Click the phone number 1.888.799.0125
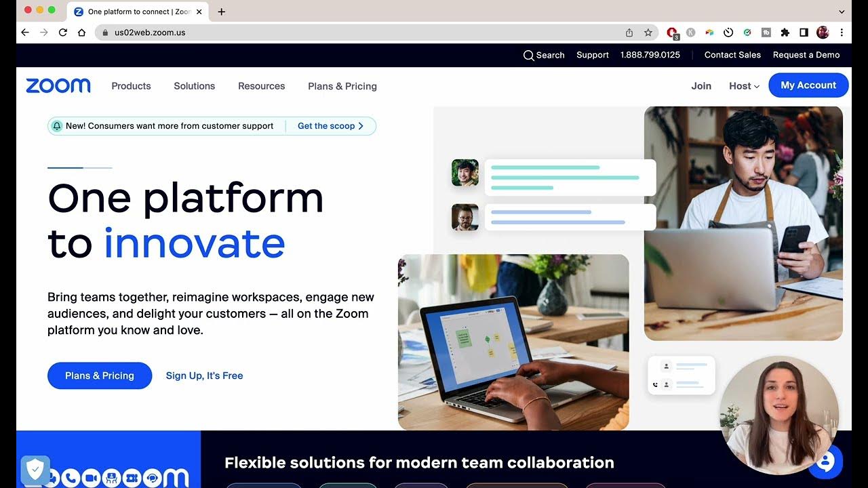Image resolution: width=868 pixels, height=488 pixels. 650,55
